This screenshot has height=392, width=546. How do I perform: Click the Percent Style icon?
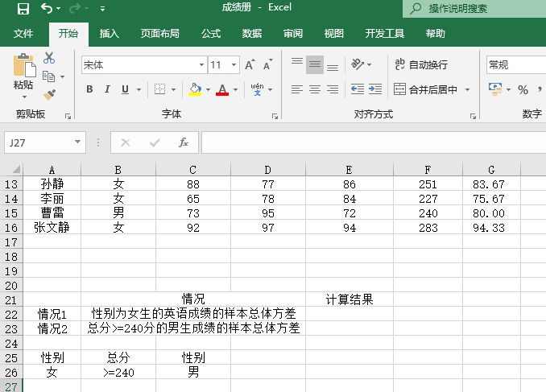[x=523, y=89]
